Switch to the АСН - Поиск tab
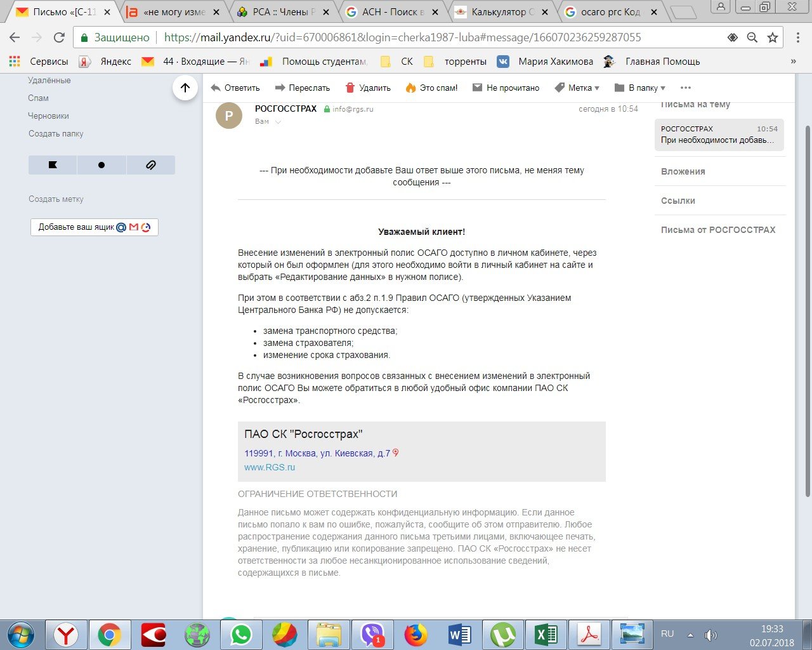812x650 pixels. 393,12
